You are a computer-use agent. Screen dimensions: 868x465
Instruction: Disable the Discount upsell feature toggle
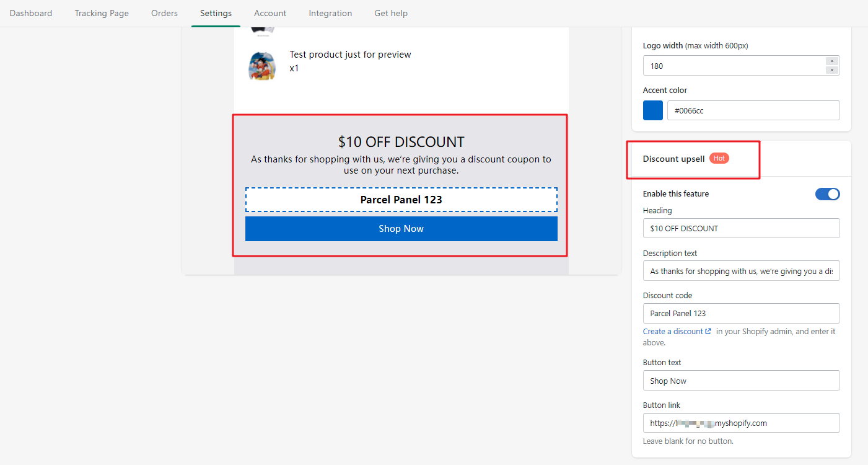click(827, 194)
